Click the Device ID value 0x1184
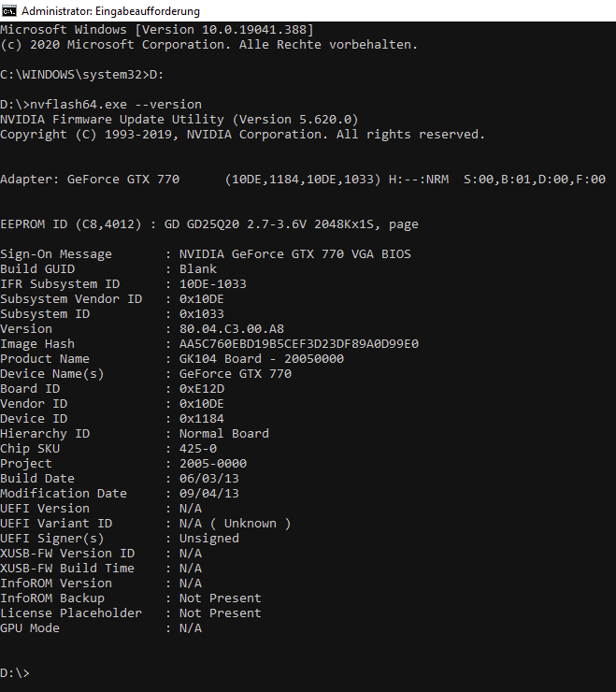 (201, 418)
